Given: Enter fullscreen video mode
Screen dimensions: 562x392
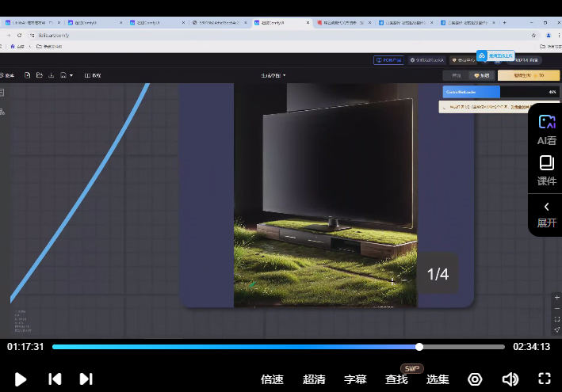Looking at the screenshot, I should 545,379.
